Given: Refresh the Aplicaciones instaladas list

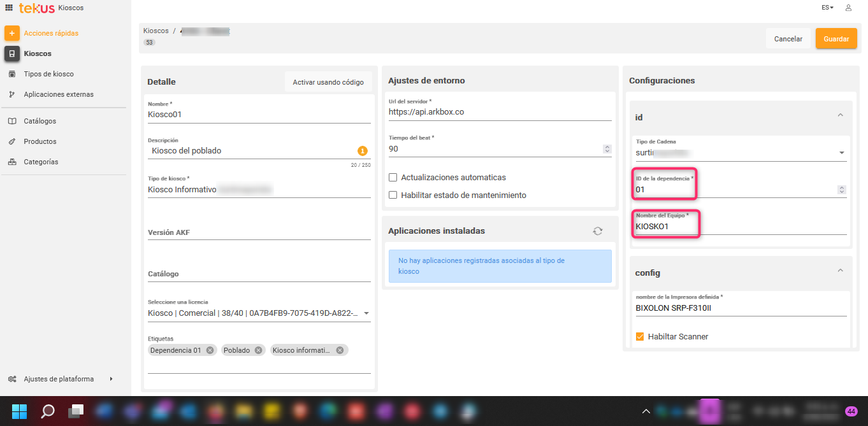Looking at the screenshot, I should click(597, 231).
